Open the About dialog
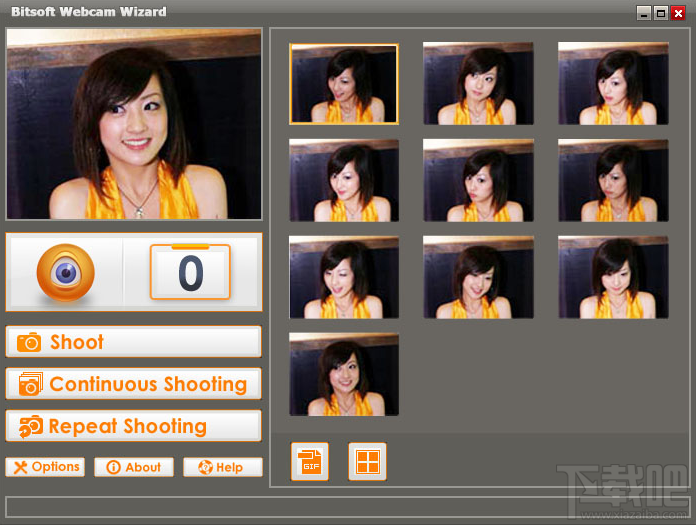 point(134,467)
